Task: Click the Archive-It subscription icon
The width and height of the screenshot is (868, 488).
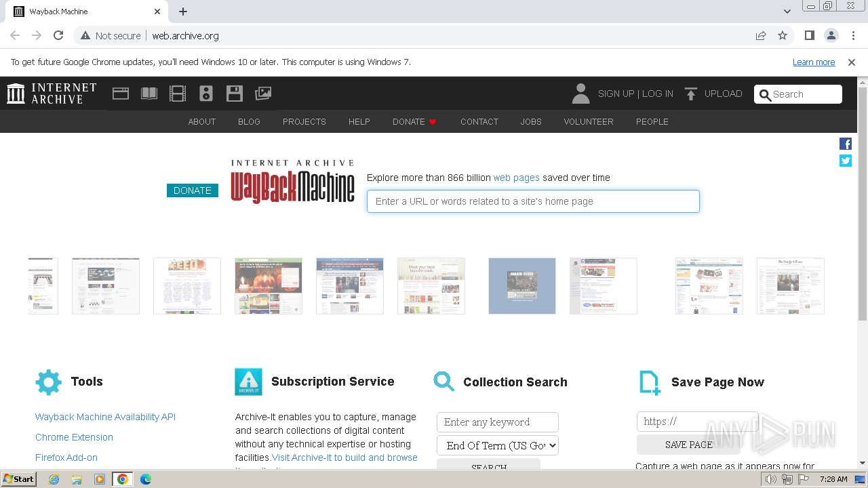Action: tap(248, 382)
